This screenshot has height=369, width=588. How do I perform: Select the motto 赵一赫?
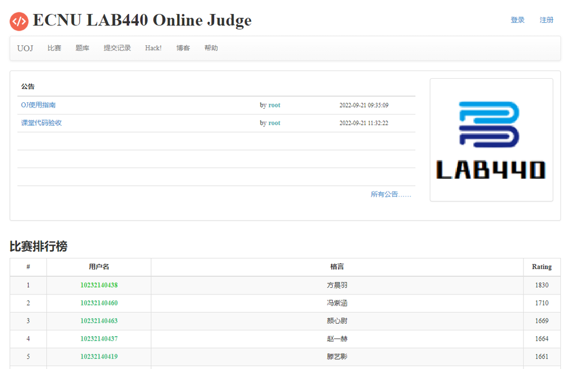[x=337, y=338]
